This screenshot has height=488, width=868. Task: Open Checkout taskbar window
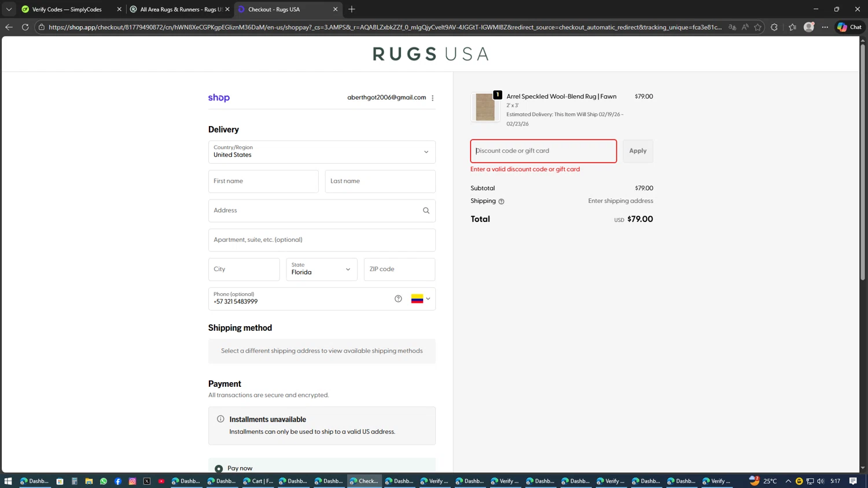[365, 481]
